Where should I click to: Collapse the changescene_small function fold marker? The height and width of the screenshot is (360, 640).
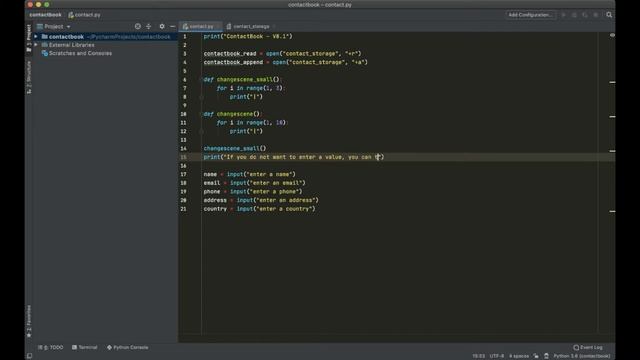[x=201, y=80]
